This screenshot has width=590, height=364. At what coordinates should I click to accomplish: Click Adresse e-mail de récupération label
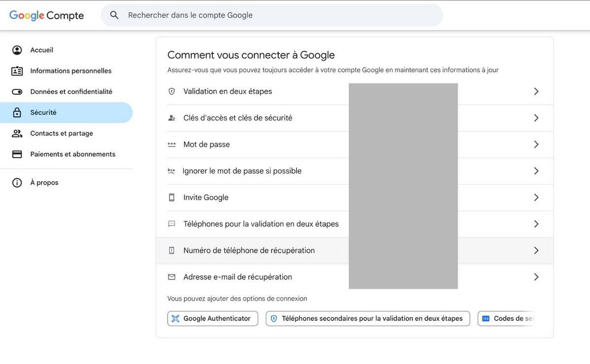click(237, 277)
